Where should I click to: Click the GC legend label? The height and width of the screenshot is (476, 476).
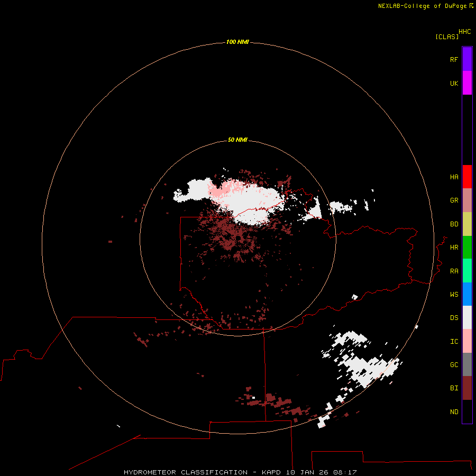(454, 364)
